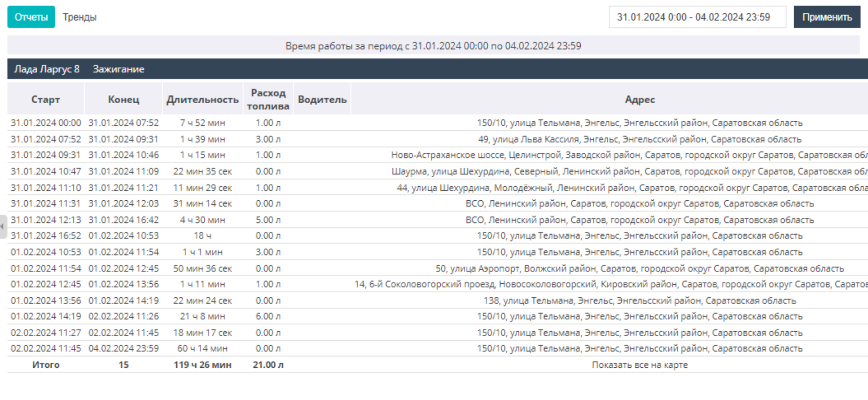
Task: Expand the side panel with the left-edge arrow handle
Action: [3, 227]
